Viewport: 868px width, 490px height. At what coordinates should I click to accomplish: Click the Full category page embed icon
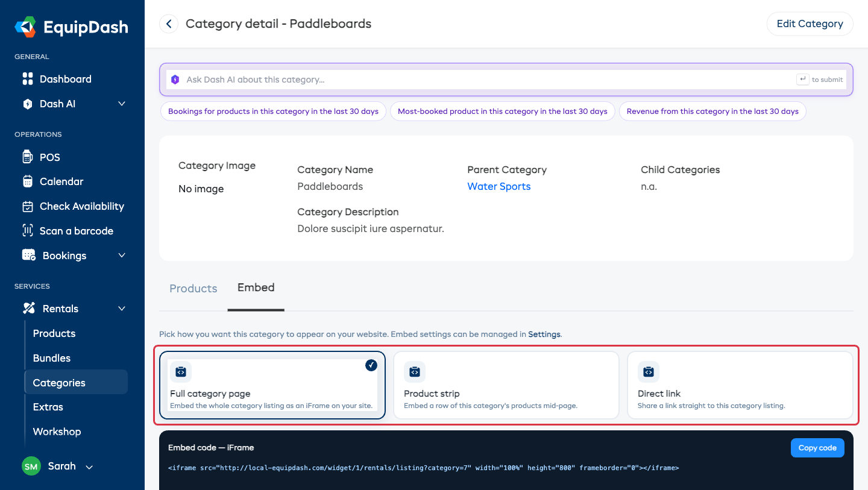pyautogui.click(x=181, y=372)
